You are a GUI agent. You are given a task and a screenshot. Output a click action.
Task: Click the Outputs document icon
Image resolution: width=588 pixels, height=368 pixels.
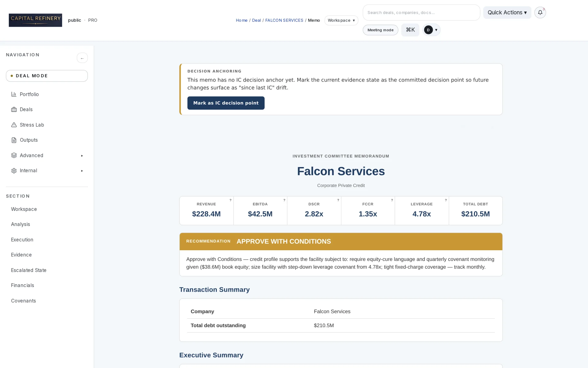14,140
